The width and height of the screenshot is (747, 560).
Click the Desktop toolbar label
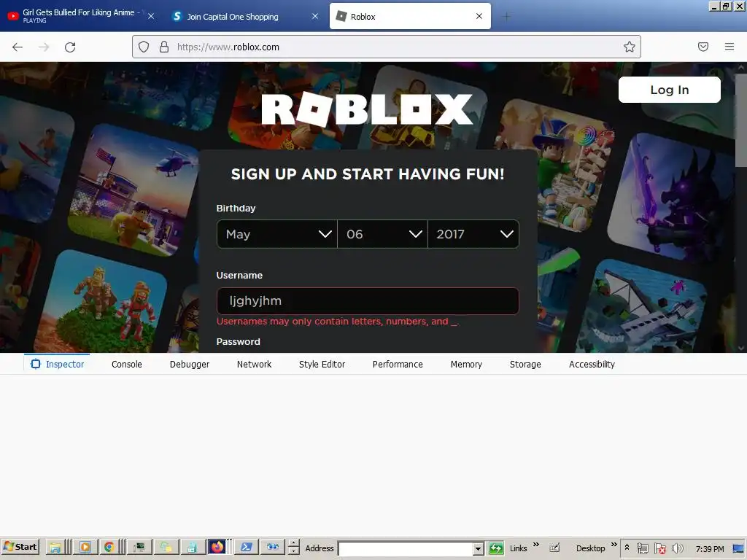click(590, 548)
